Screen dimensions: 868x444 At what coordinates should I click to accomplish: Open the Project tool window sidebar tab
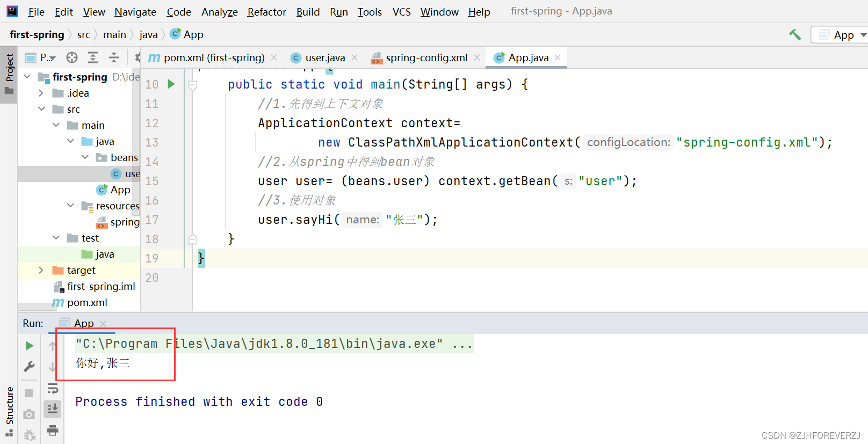tap(9, 74)
